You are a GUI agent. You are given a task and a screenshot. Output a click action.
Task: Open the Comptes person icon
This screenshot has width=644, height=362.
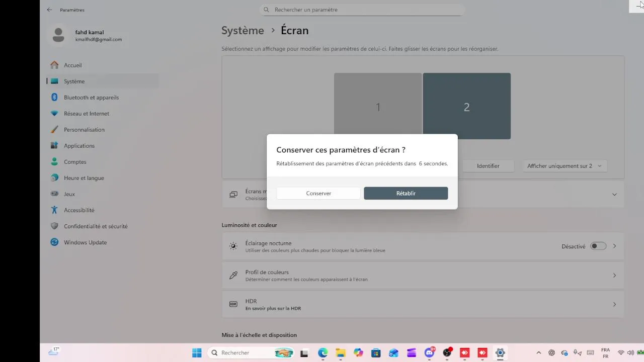point(54,162)
